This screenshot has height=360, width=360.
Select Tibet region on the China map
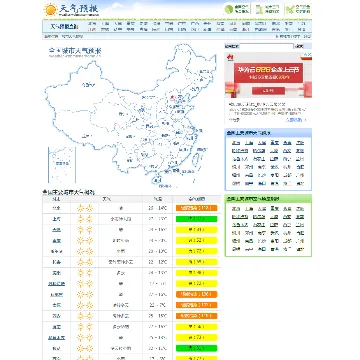tap(87, 136)
